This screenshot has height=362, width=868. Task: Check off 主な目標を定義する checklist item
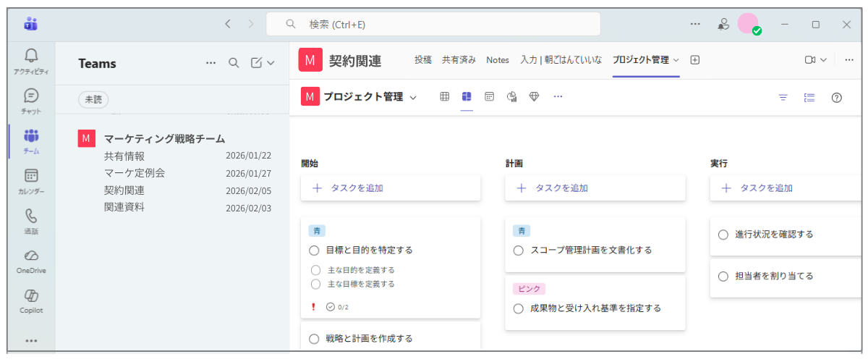[315, 284]
